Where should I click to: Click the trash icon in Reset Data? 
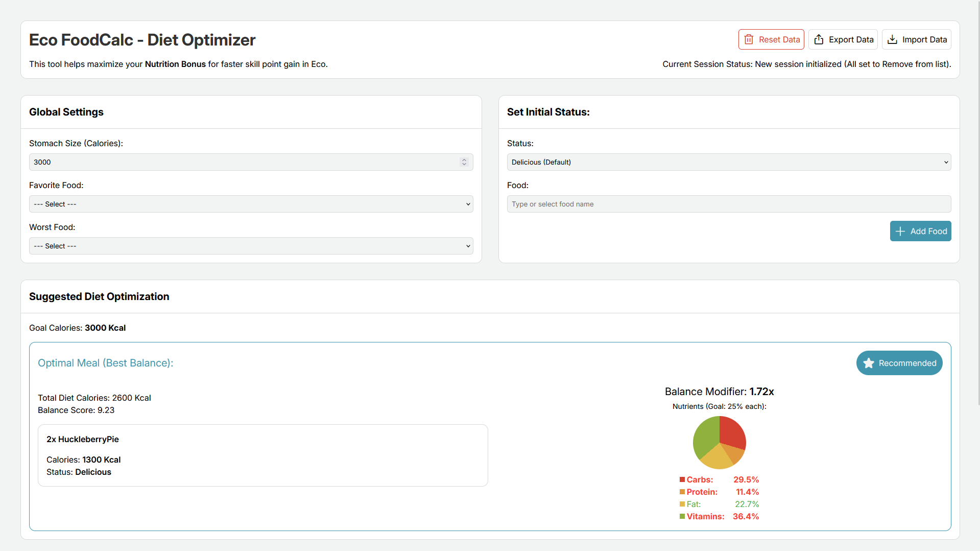[749, 39]
